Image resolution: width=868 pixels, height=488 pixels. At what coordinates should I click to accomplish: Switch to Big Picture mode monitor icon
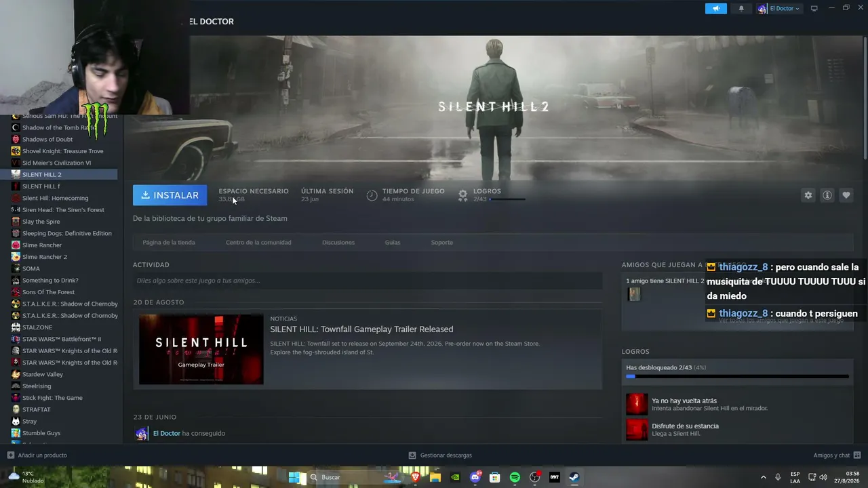(814, 8)
